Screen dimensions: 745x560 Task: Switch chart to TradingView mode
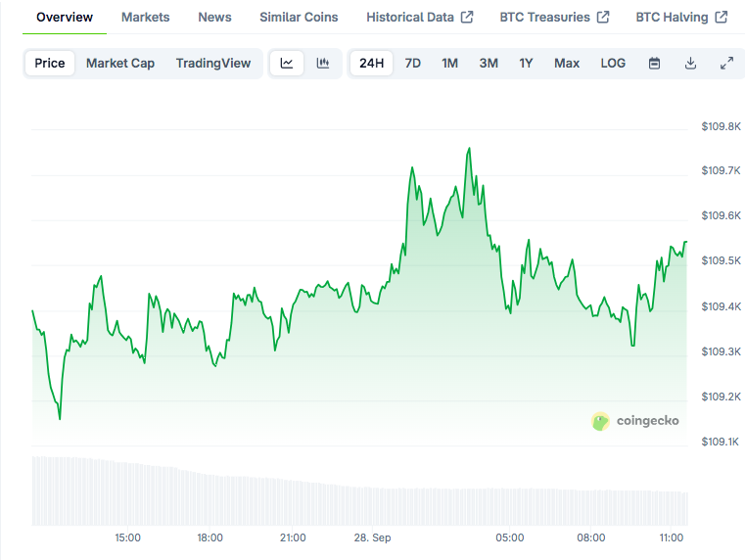pyautogui.click(x=213, y=63)
